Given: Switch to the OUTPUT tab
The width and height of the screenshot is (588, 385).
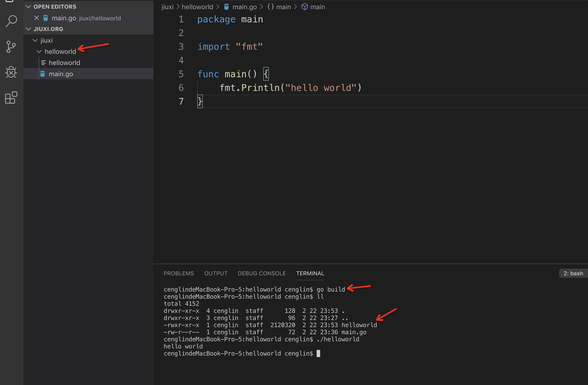Looking at the screenshot, I should pyautogui.click(x=216, y=273).
